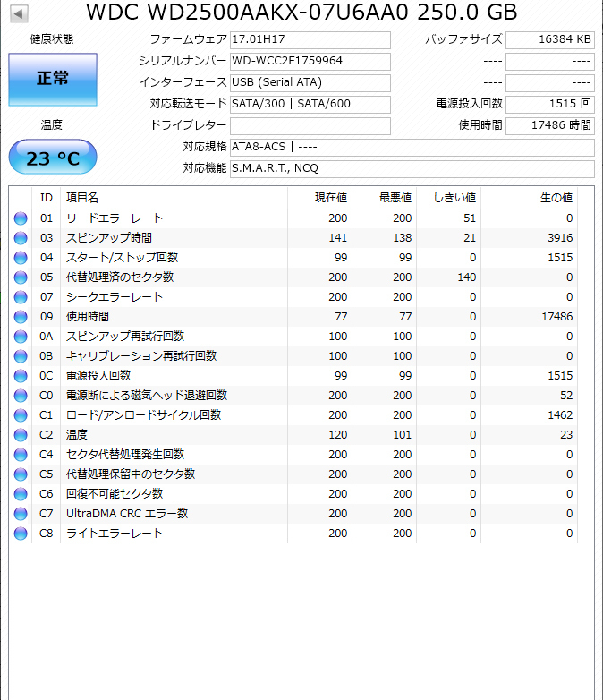Viewport: 603px width, 700px height.
Task: Select the 電源断による磁気ヘッド退避回数 attribute name
Action: click(147, 396)
